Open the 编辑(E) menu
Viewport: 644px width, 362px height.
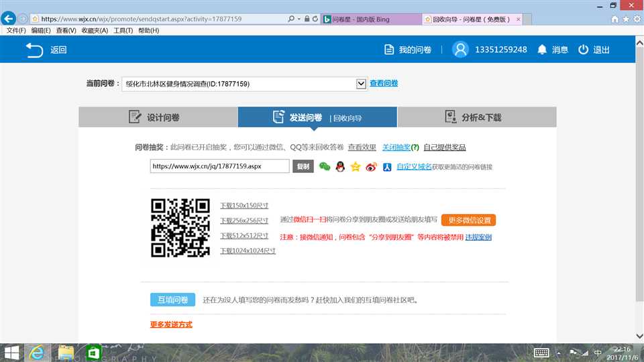point(41,30)
